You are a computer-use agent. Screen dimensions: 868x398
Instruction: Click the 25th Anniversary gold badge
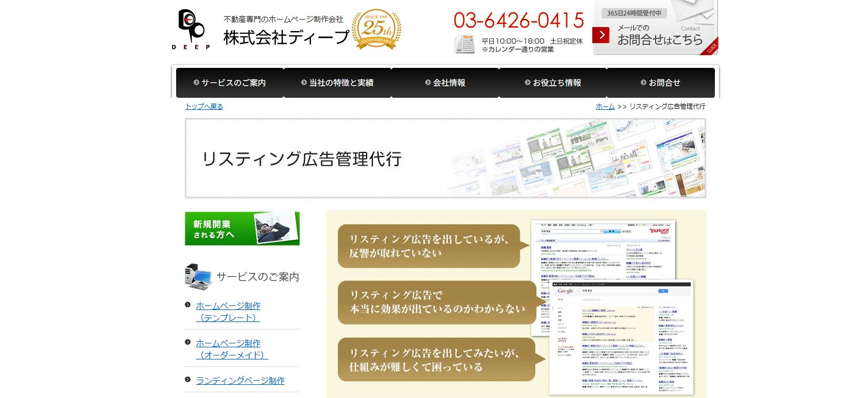click(x=376, y=30)
